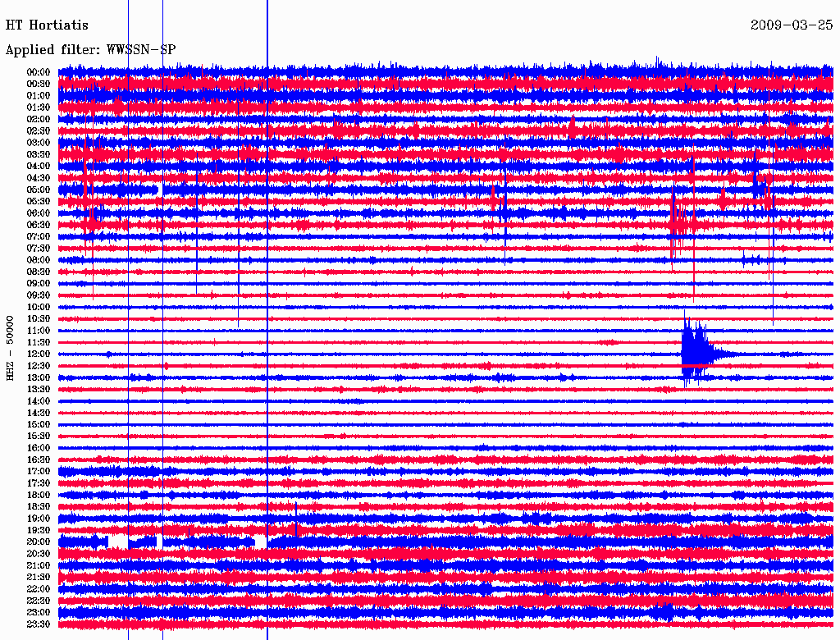Select the 21:30 time label
This screenshot has height=640, width=840.
(x=39, y=578)
